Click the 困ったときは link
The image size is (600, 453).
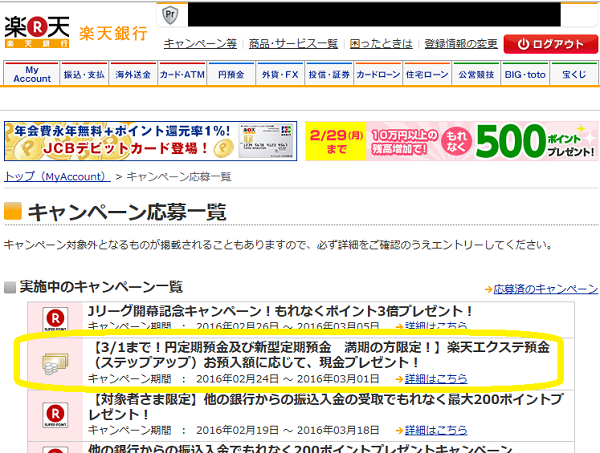[x=381, y=44]
